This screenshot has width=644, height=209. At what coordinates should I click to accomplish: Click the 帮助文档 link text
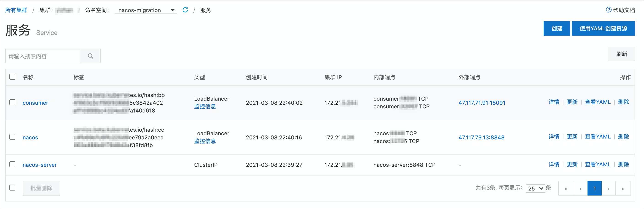pos(624,10)
